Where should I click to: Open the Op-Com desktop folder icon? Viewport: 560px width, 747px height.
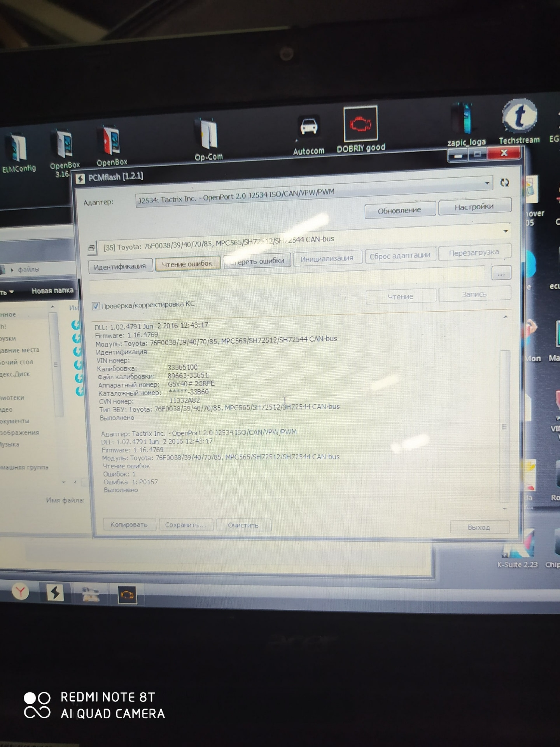(208, 140)
